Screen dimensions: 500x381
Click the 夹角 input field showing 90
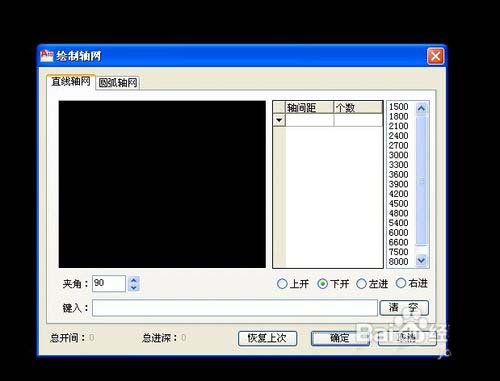coord(109,283)
